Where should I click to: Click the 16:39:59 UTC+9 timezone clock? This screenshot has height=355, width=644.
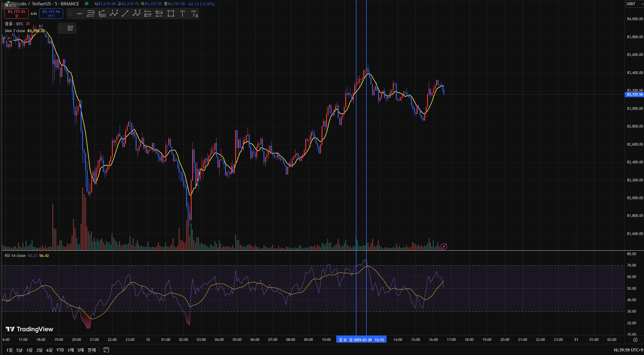click(x=628, y=350)
